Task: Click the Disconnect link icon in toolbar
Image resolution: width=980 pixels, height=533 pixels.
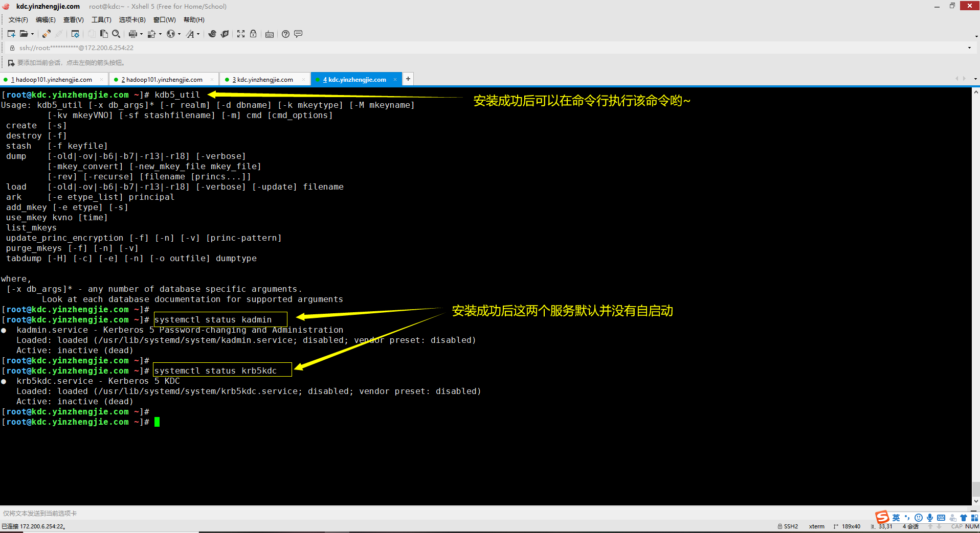Action: pyautogui.click(x=46, y=34)
